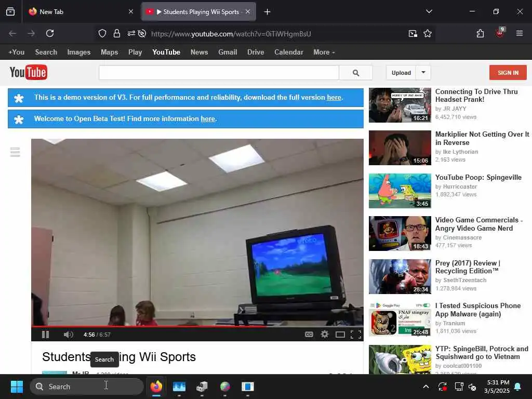Click the YouTube search input field
Screen dimensions: 532x399
pyautogui.click(x=219, y=73)
